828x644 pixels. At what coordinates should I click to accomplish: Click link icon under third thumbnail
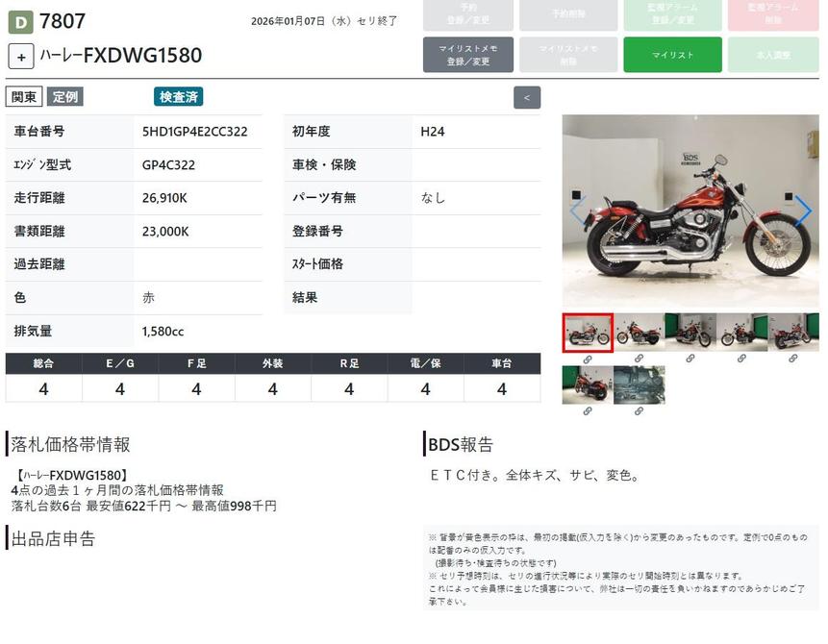(x=690, y=359)
